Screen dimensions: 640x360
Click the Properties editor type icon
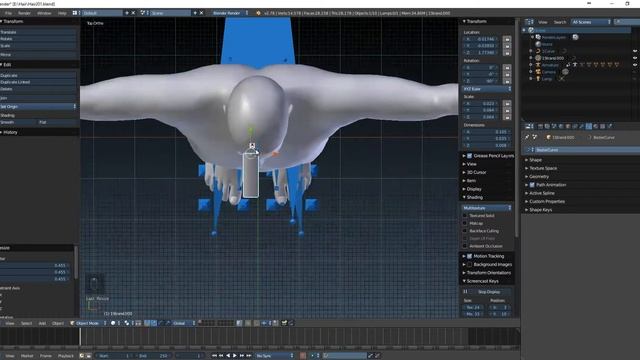[x=529, y=127]
